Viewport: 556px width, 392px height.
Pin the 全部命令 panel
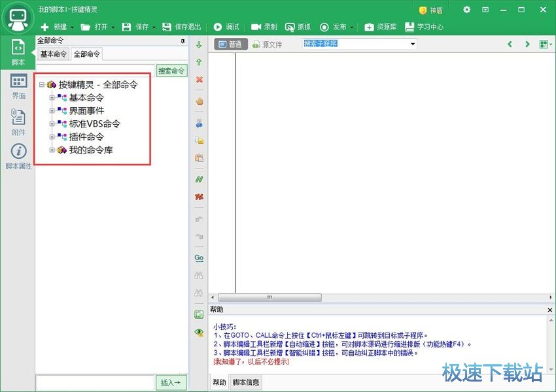click(x=182, y=41)
